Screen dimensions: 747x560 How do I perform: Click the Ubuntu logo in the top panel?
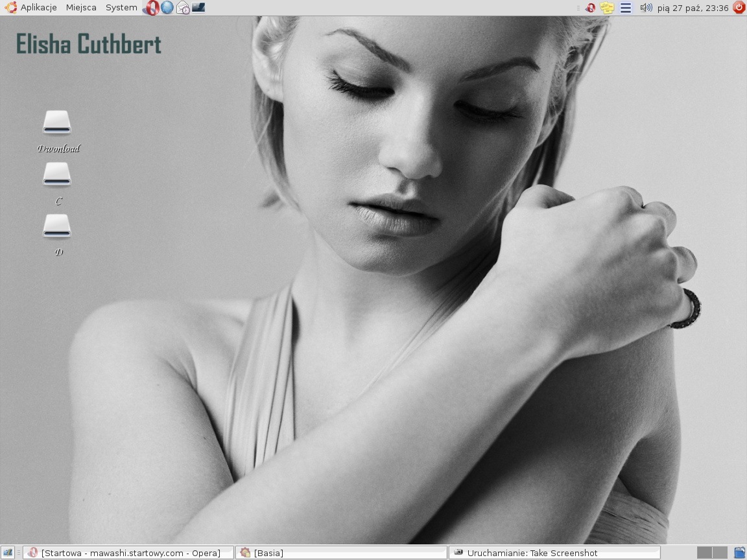click(10, 8)
